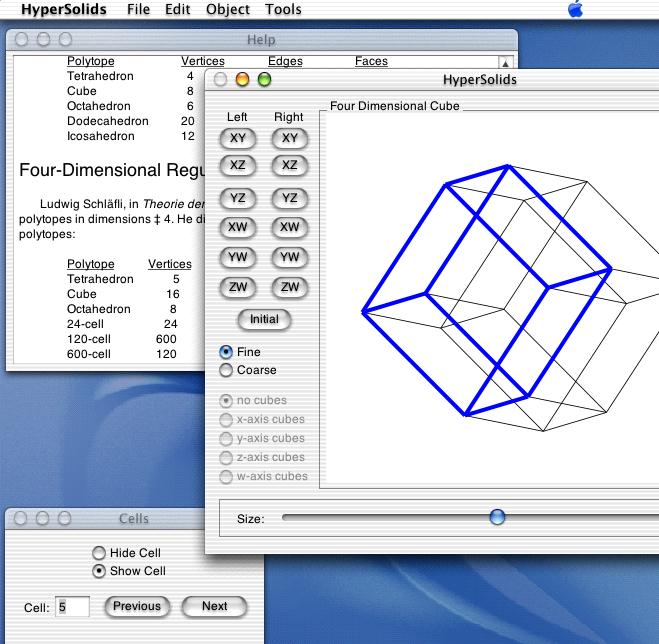Go to the Previous cell
659x644 pixels.
point(137,606)
